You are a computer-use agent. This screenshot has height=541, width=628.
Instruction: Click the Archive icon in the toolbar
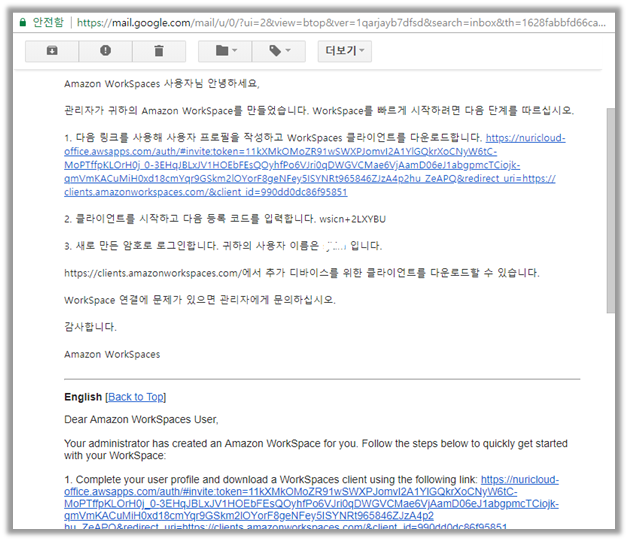(x=52, y=50)
